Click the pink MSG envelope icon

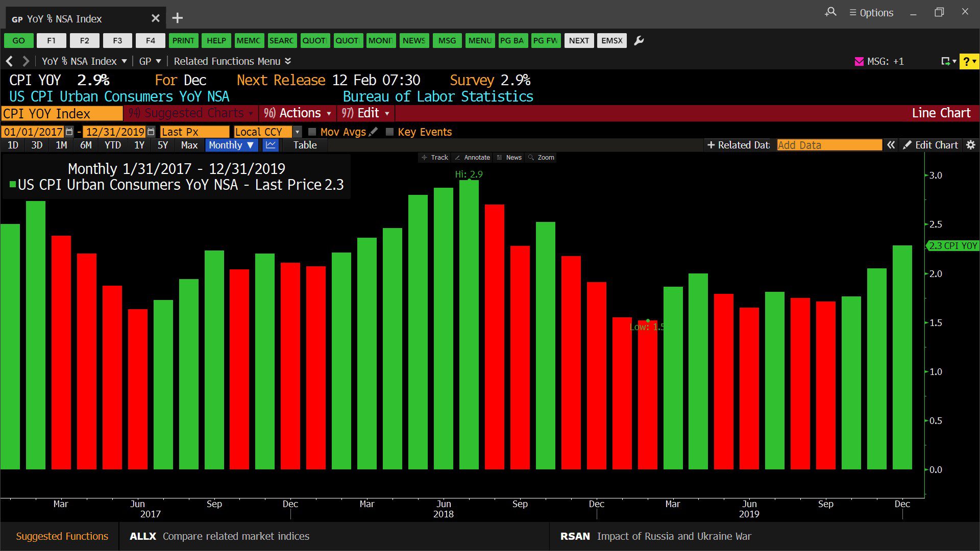[x=859, y=62]
